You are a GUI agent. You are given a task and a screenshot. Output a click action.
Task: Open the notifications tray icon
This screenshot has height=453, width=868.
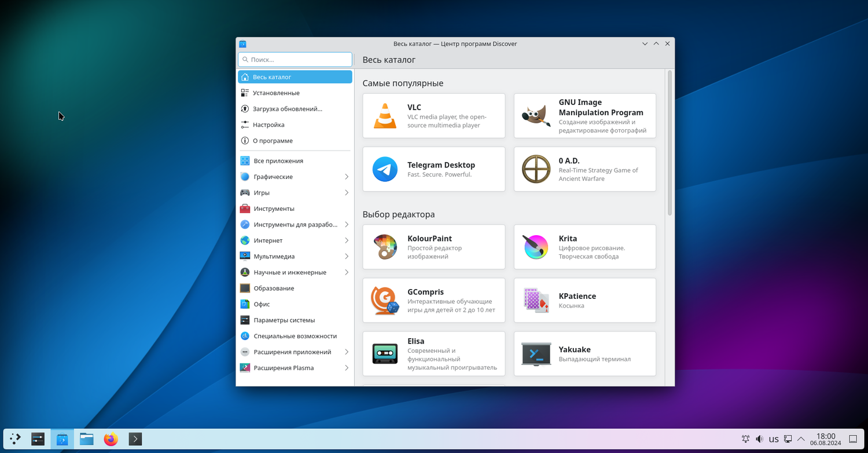tap(746, 439)
